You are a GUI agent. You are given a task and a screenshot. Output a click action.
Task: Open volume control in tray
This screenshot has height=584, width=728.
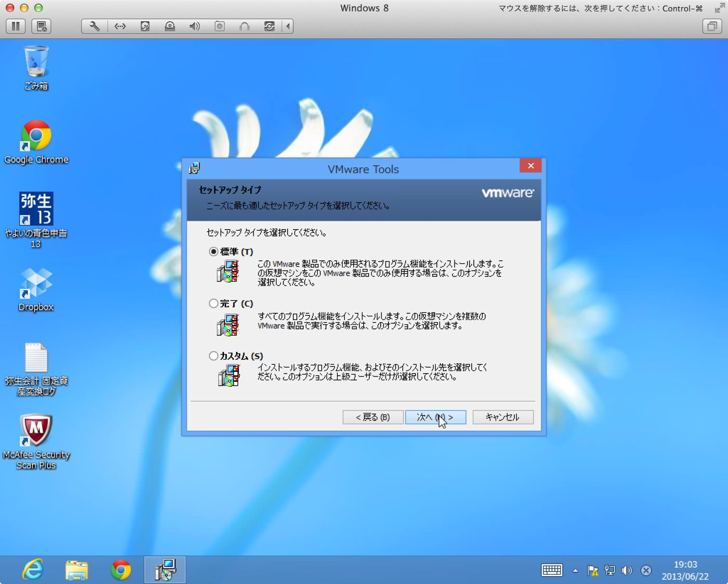coord(627,570)
